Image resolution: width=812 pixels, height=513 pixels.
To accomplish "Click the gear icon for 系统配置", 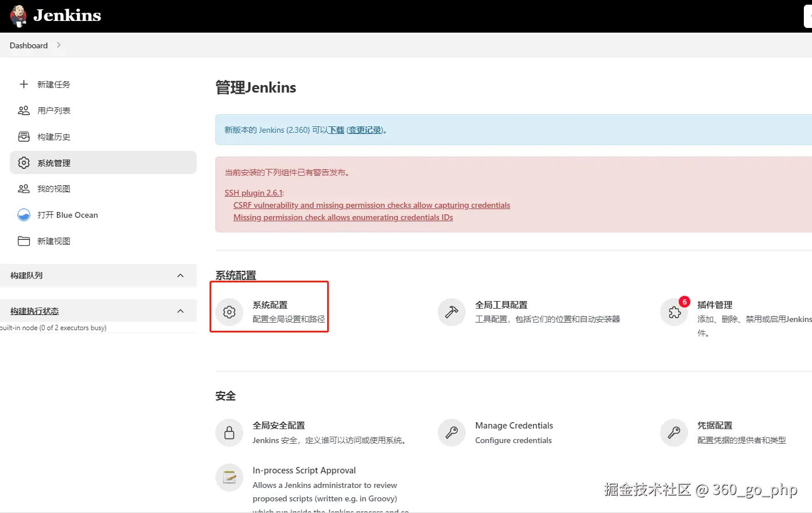I will tap(229, 312).
